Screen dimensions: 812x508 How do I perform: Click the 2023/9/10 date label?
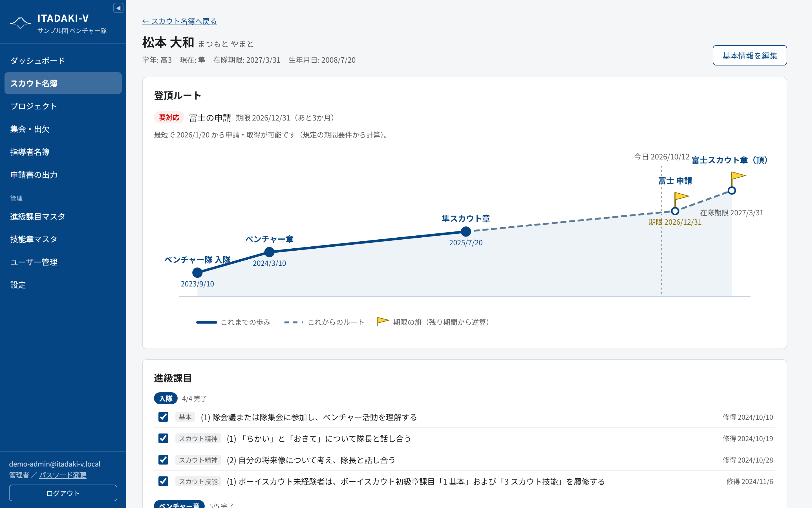pyautogui.click(x=197, y=284)
